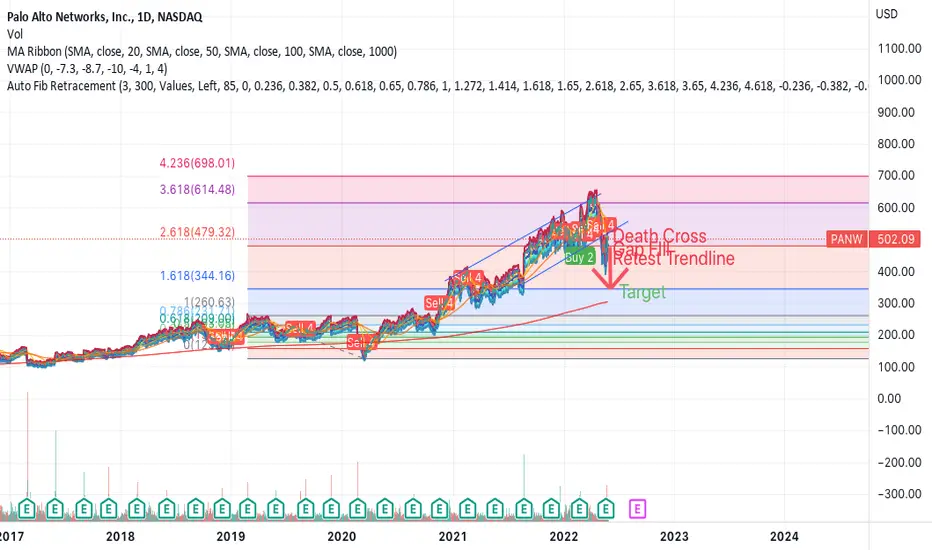This screenshot has height=550, width=932.
Task: Click the 1000.00 price axis label
Action: tap(900, 80)
